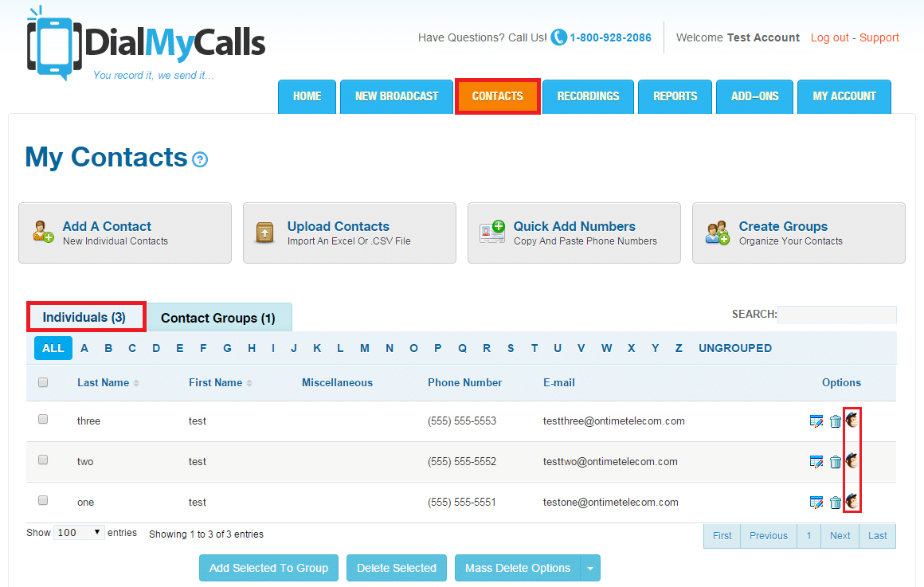Expand the Mass Delete Options arrow
The width and height of the screenshot is (924, 587).
pyautogui.click(x=590, y=568)
